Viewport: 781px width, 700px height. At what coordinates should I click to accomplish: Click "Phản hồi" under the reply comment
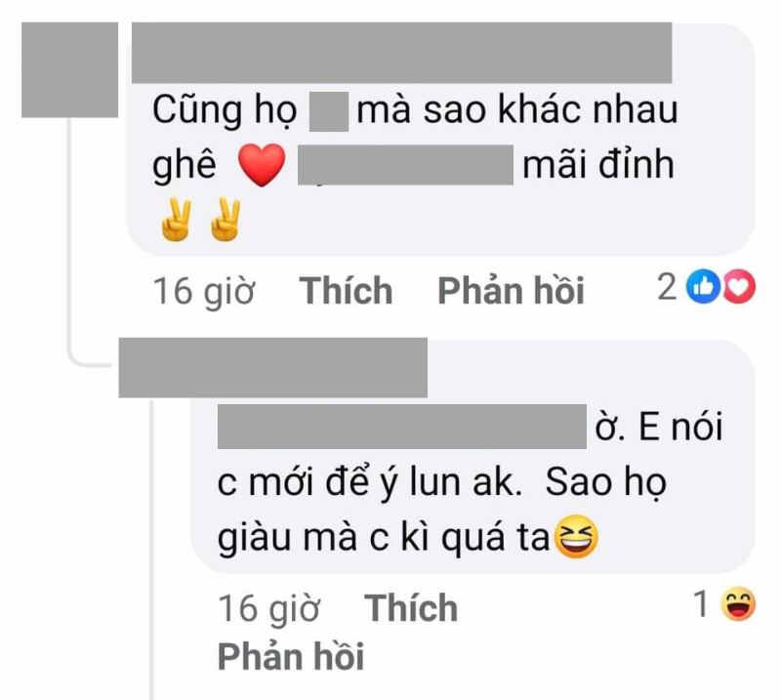[291, 656]
